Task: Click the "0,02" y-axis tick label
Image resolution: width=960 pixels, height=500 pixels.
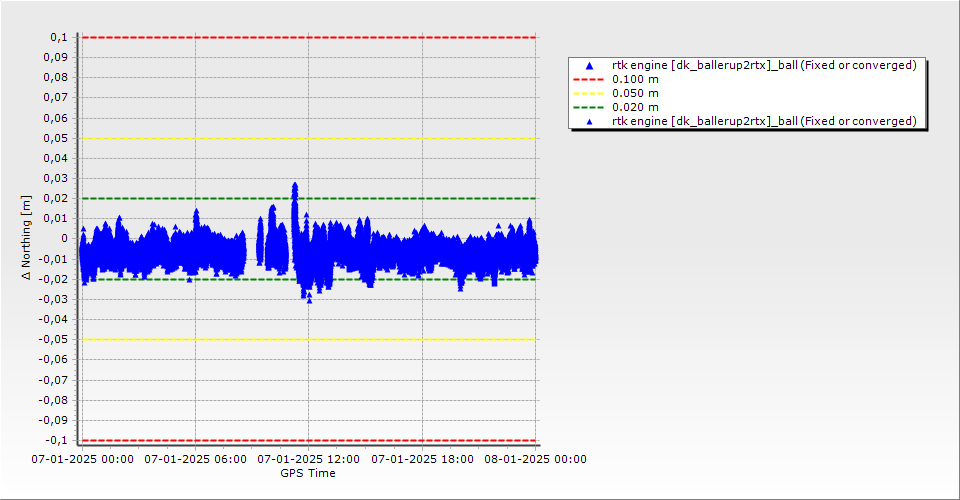Action: coord(56,198)
